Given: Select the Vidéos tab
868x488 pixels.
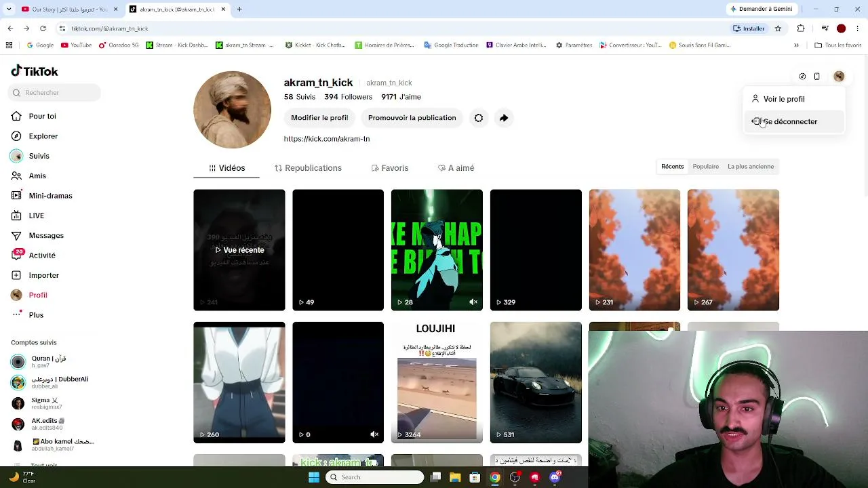Looking at the screenshot, I should (x=226, y=168).
